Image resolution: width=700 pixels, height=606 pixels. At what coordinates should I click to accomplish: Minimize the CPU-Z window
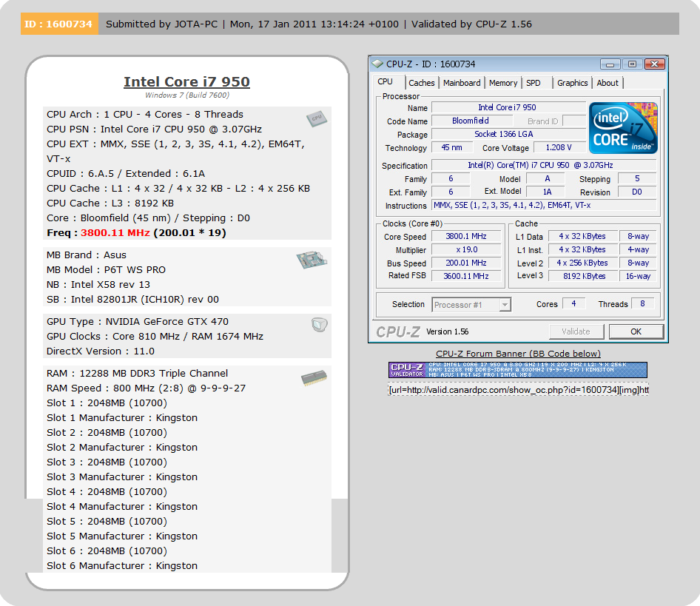(610, 64)
